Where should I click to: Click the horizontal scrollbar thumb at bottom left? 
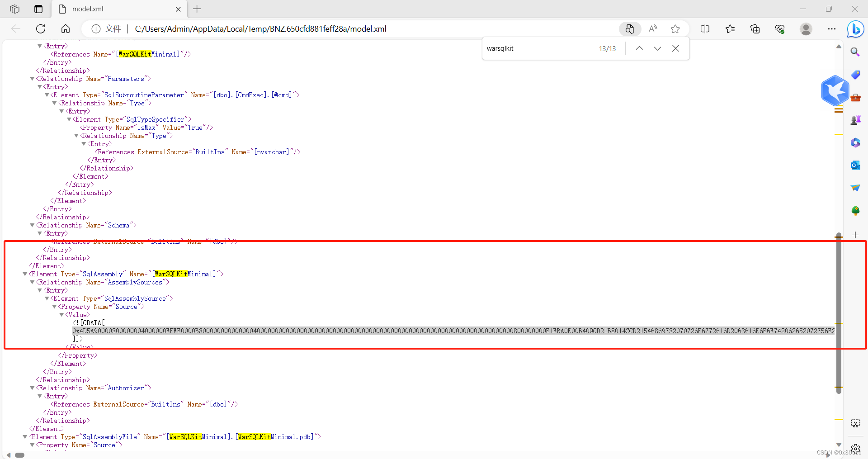tap(19, 455)
